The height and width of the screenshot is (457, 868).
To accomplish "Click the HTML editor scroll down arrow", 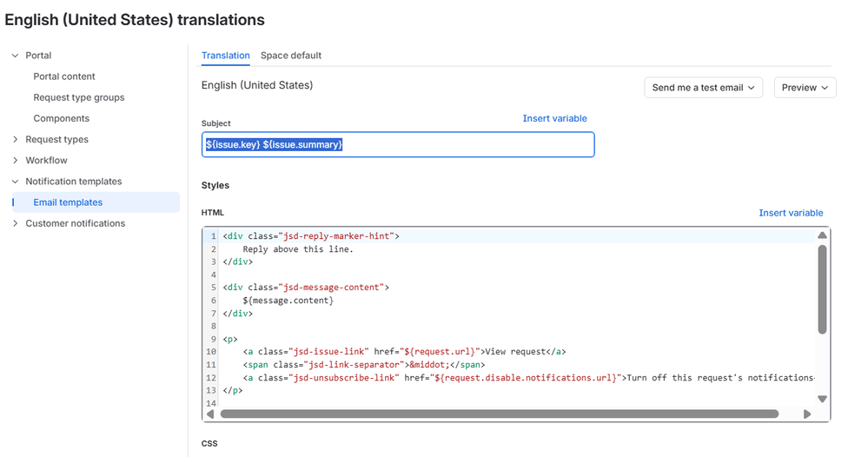I will click(822, 399).
